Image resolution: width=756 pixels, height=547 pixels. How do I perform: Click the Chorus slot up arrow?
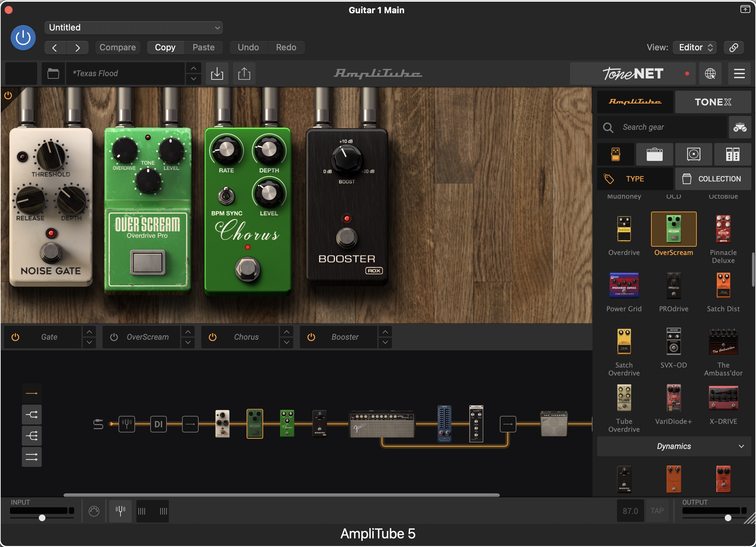click(287, 332)
